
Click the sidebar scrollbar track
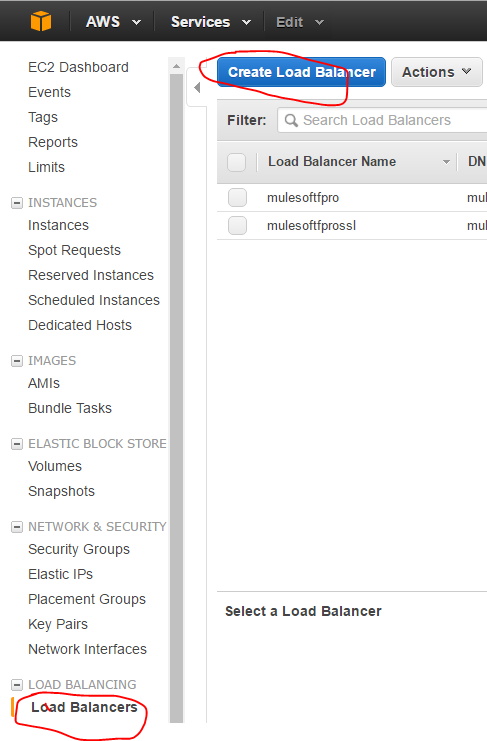click(176, 397)
